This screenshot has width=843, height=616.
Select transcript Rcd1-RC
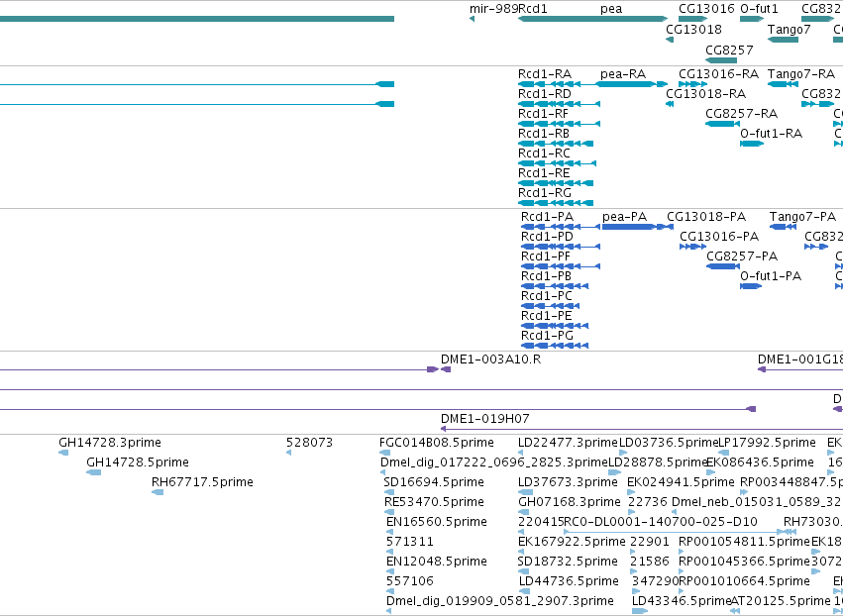[x=544, y=154]
